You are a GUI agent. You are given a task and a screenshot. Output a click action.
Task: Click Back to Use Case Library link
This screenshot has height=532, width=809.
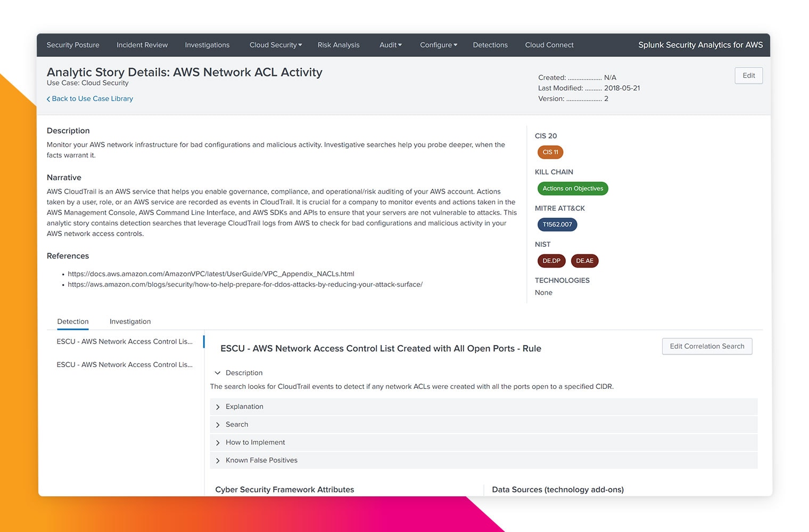tap(92, 99)
